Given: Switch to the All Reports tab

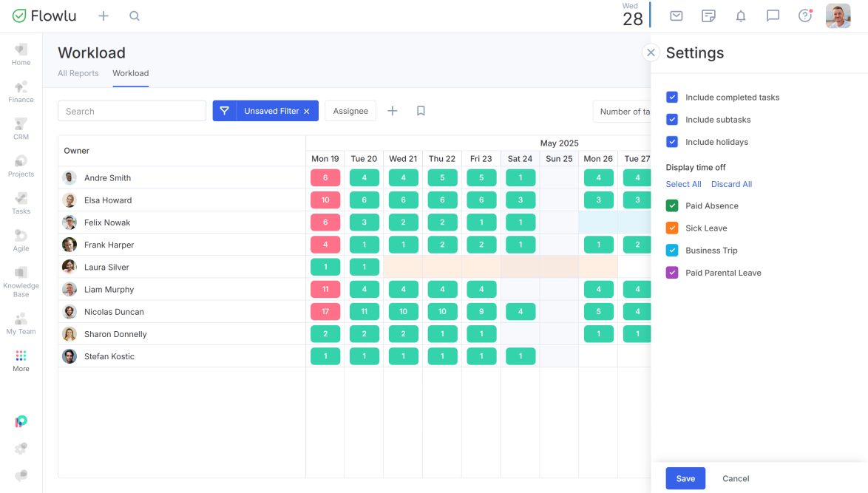Looking at the screenshot, I should (x=78, y=73).
